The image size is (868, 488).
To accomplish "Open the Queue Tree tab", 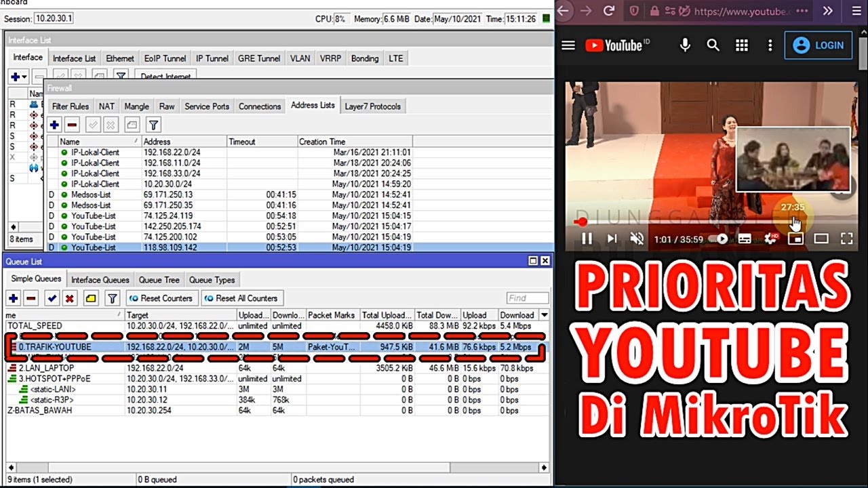I will (x=159, y=280).
